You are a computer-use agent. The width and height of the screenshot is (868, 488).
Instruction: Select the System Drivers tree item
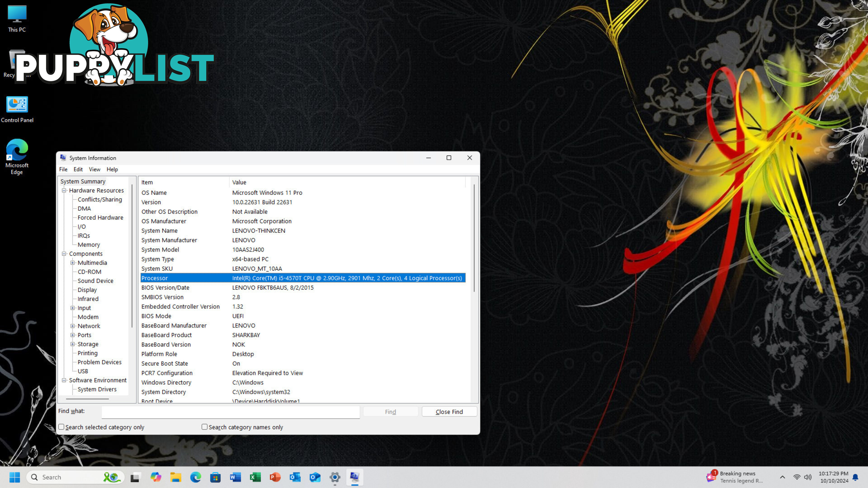coord(97,389)
